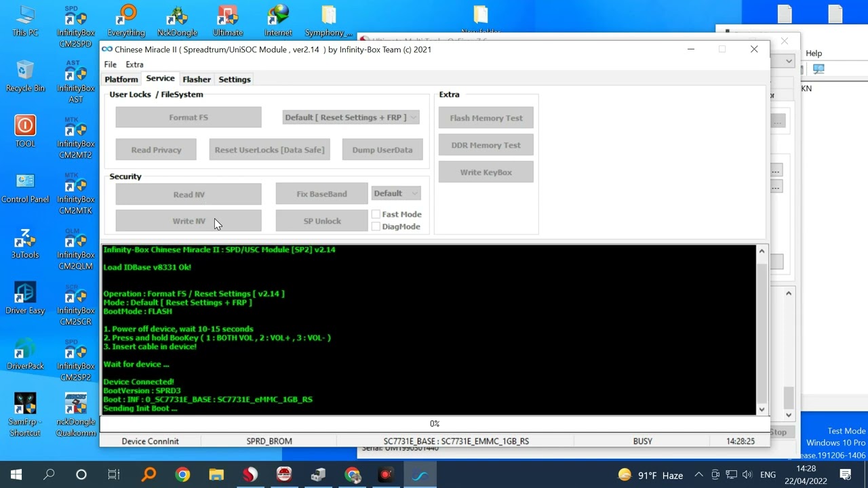Image resolution: width=868 pixels, height=488 pixels.
Task: Click the Fix BaseBand button
Action: tap(321, 194)
